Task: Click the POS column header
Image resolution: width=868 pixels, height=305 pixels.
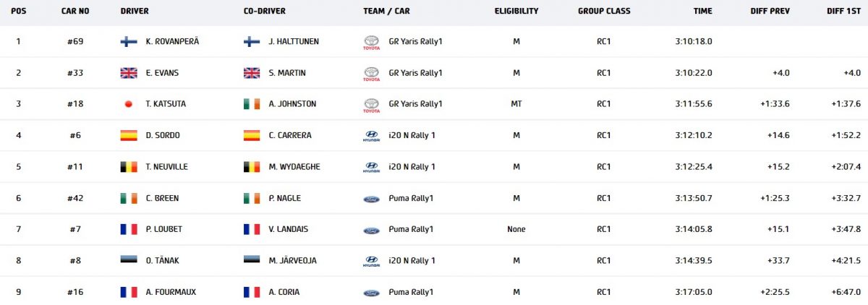Action: tap(19, 11)
